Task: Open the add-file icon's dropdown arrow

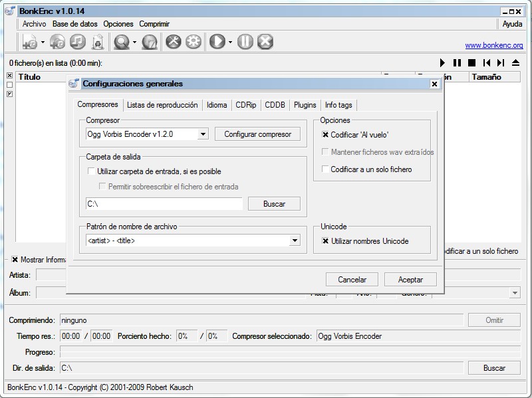Action: click(43, 42)
